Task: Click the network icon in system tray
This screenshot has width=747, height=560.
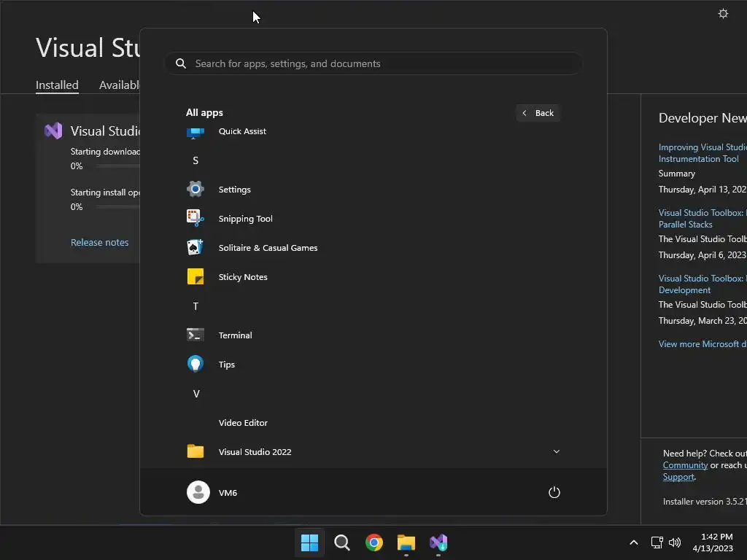Action: [657, 542]
